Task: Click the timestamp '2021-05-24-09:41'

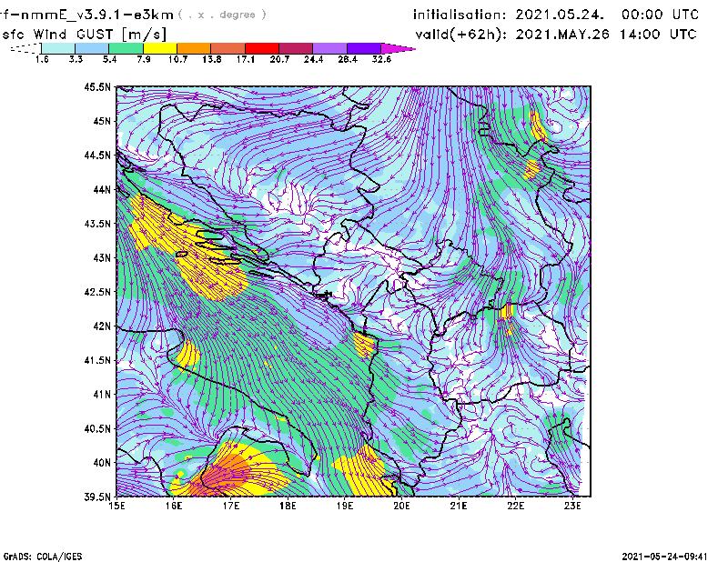Action: (665, 557)
